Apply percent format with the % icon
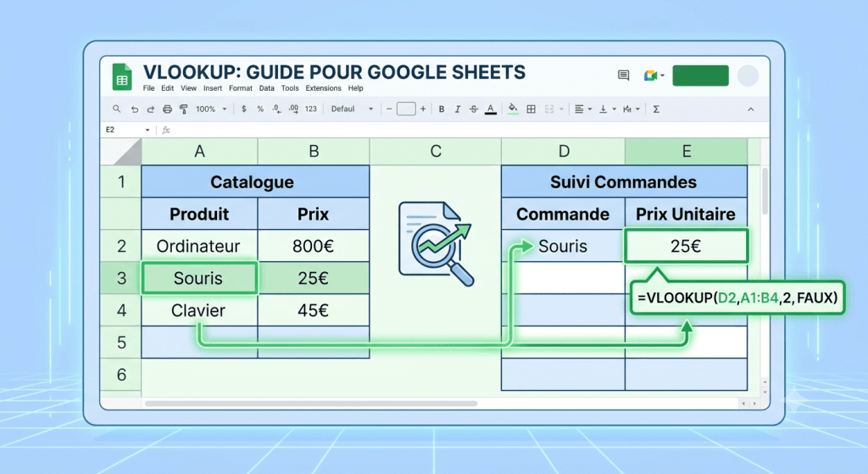The width and height of the screenshot is (868, 474). click(260, 109)
